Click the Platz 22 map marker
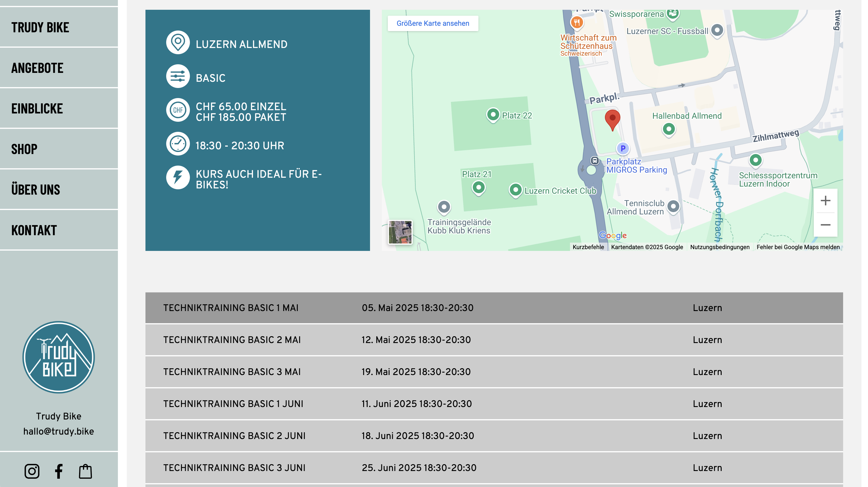The width and height of the screenshot is (868, 487). click(x=493, y=115)
